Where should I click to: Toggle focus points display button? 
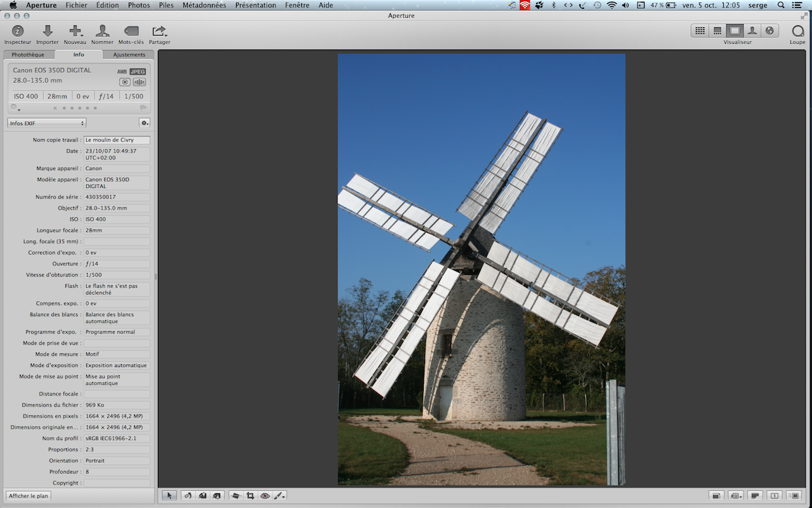pos(140,82)
